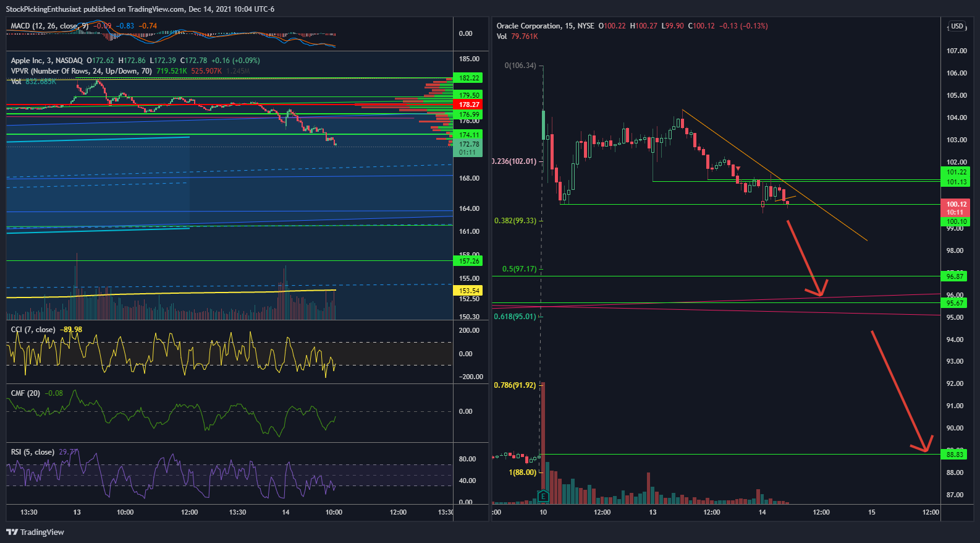The image size is (980, 543).
Task: Click the red 178.27 price label
Action: click(469, 105)
